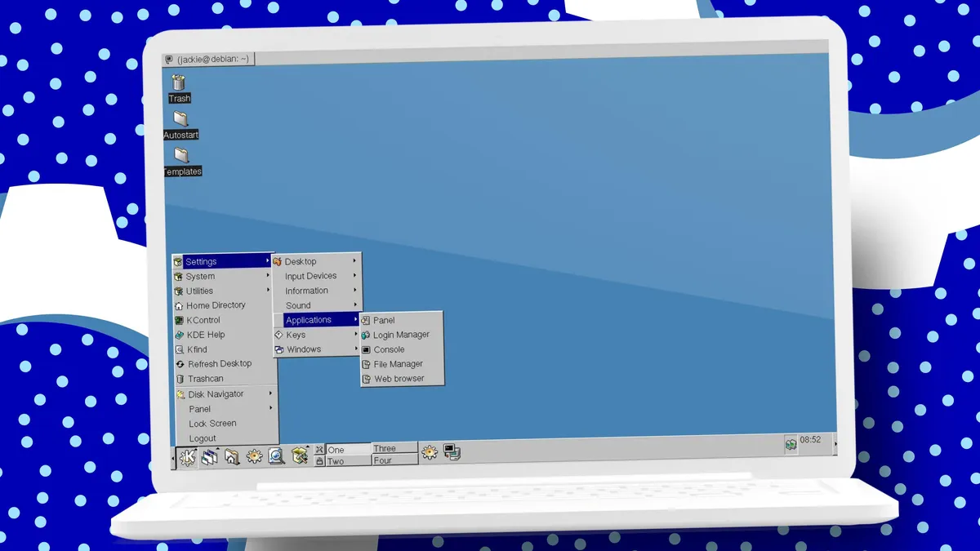
Task: Open the Utilities toolbox panel icon
Action: 300,455
